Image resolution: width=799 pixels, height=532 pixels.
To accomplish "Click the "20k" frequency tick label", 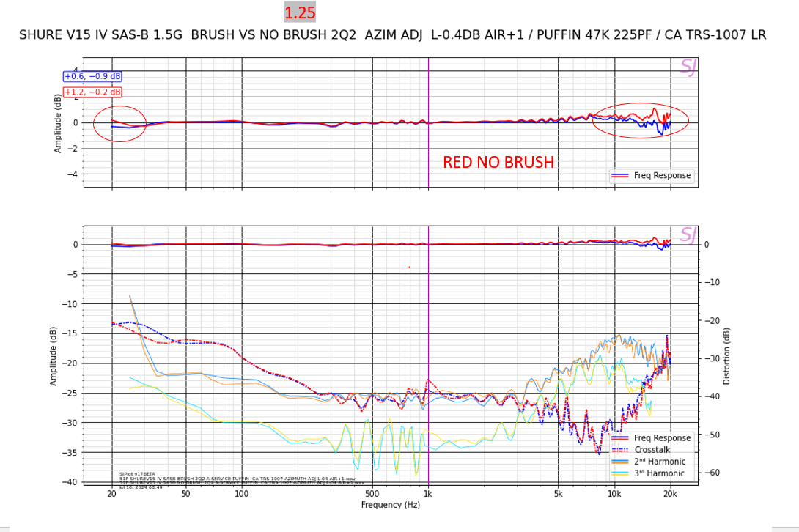I will click(x=670, y=493).
